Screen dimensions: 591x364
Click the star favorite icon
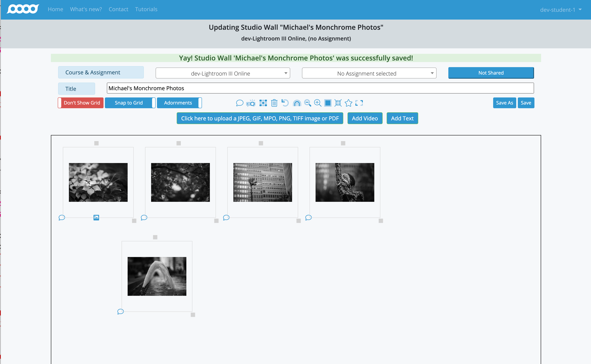click(x=348, y=103)
